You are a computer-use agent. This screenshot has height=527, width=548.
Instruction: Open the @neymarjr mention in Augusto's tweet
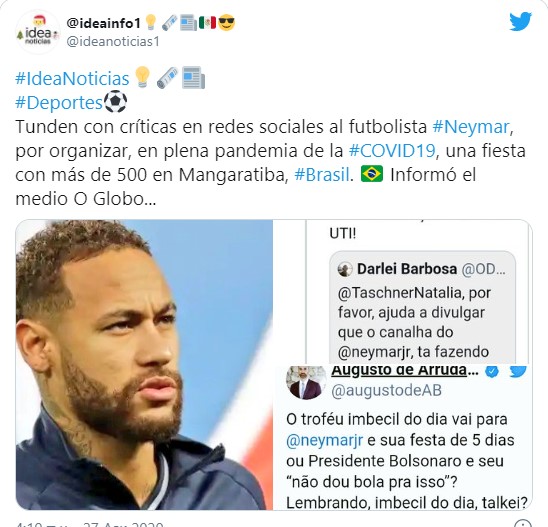(324, 440)
